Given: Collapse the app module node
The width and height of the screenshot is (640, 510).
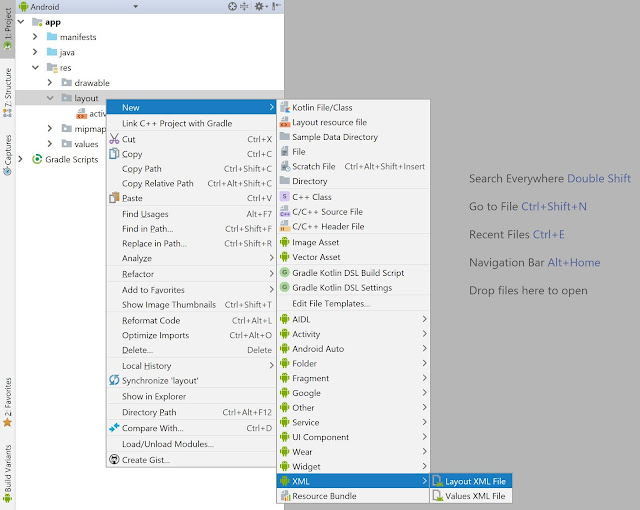Looking at the screenshot, I should coord(21,22).
